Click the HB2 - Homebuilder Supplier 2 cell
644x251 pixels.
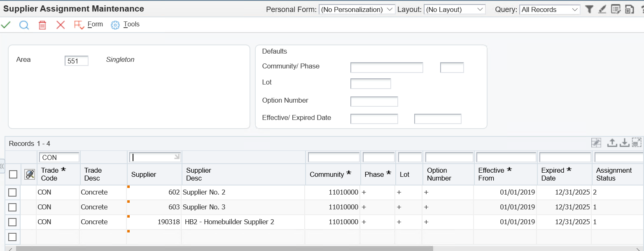(x=243, y=222)
